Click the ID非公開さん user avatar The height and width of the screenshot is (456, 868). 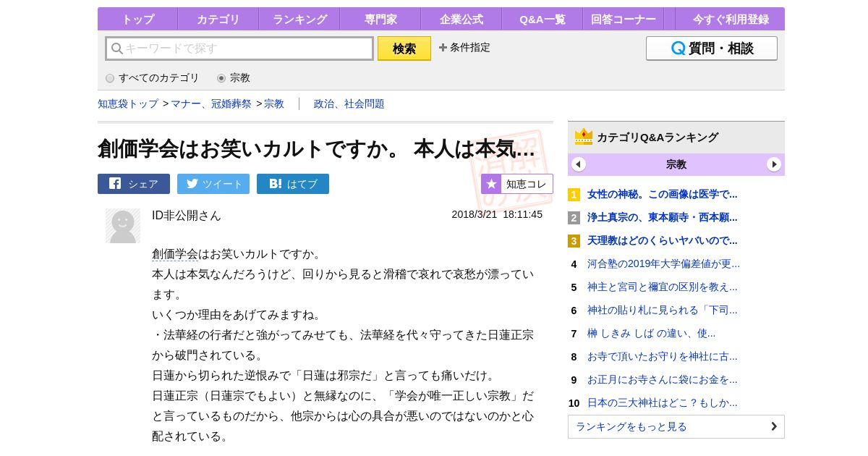(123, 226)
